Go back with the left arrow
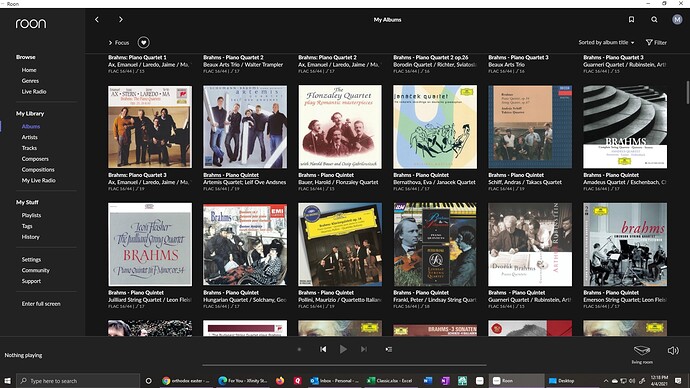The height and width of the screenshot is (388, 690). click(x=97, y=20)
